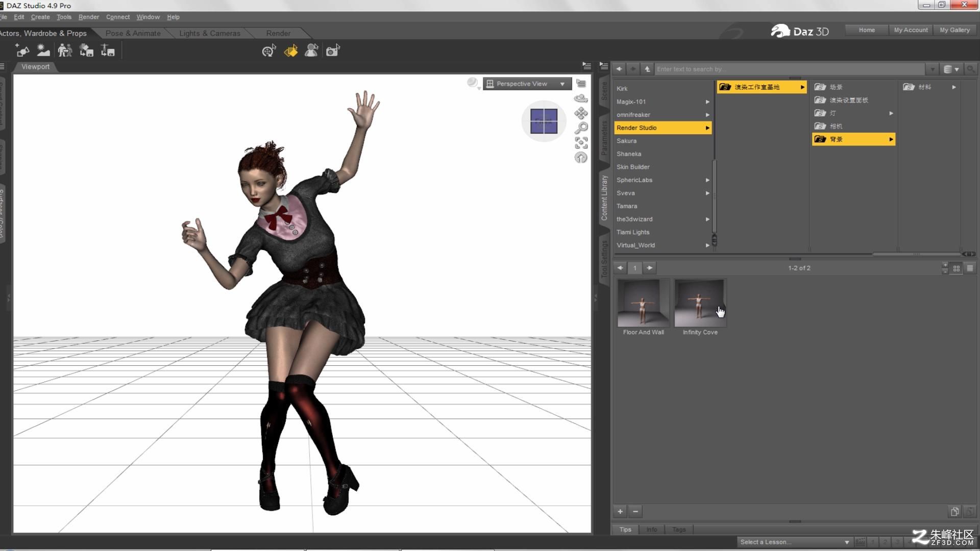Click the content library forward arrow
Screen dimensions: 980x551
click(633, 69)
